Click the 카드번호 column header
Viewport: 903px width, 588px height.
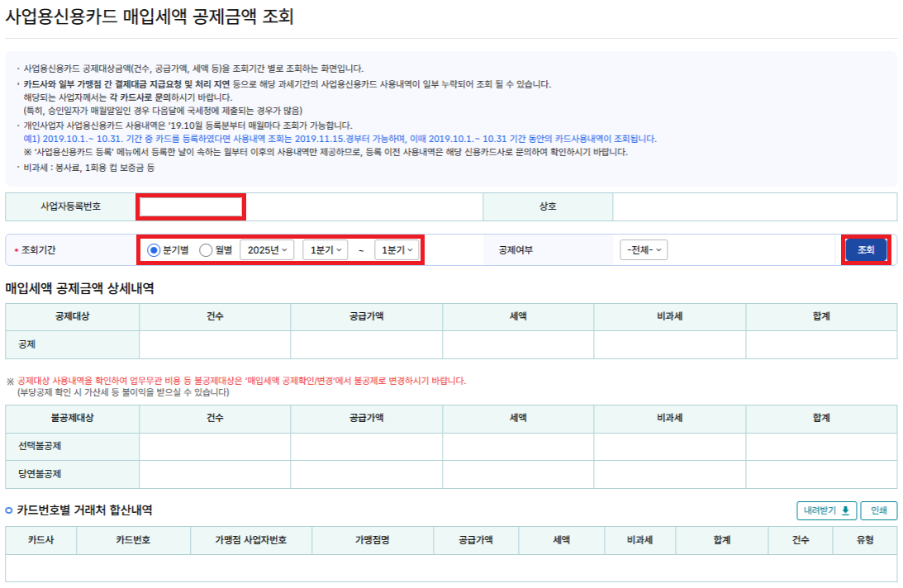(x=134, y=540)
